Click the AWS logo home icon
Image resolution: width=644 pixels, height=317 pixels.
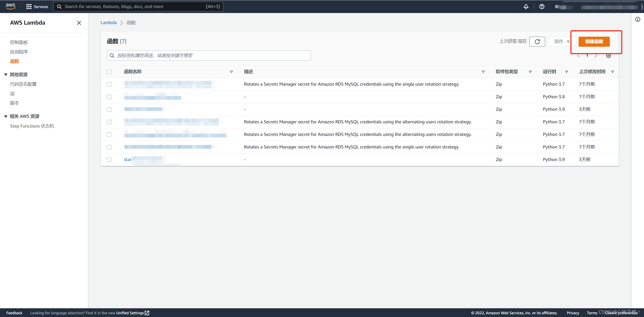[x=11, y=6]
